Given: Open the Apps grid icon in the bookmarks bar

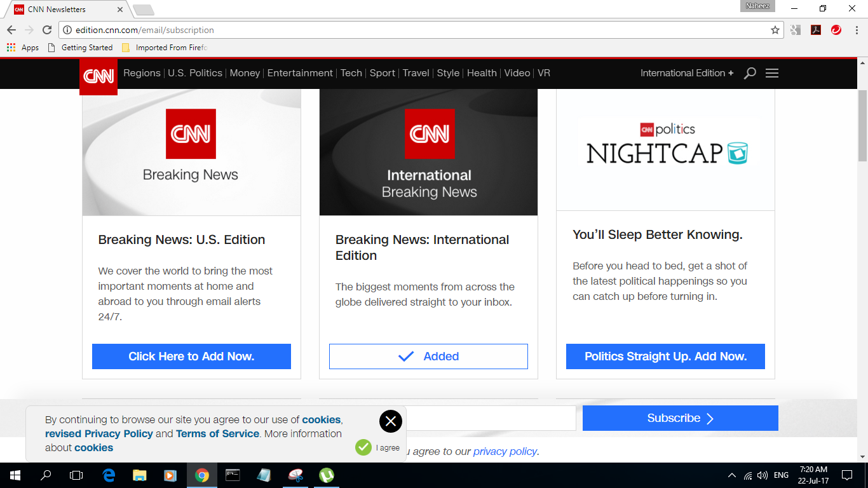Looking at the screenshot, I should pos(11,48).
